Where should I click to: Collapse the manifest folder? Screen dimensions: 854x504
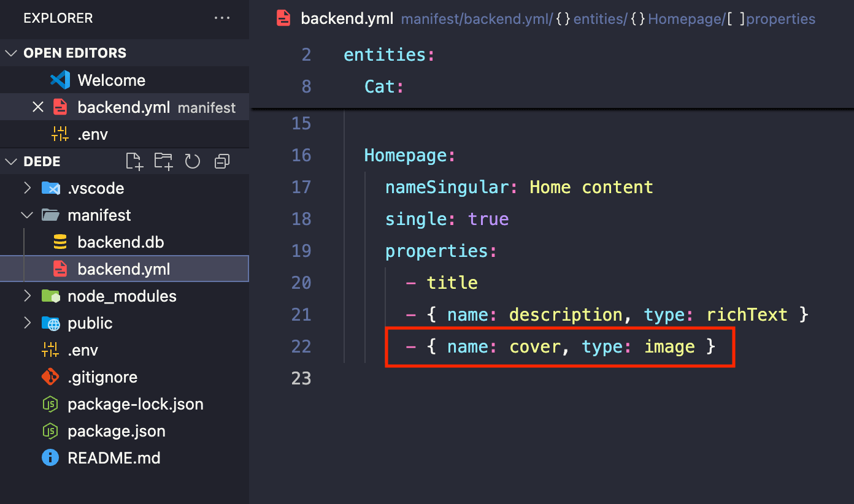[27, 215]
